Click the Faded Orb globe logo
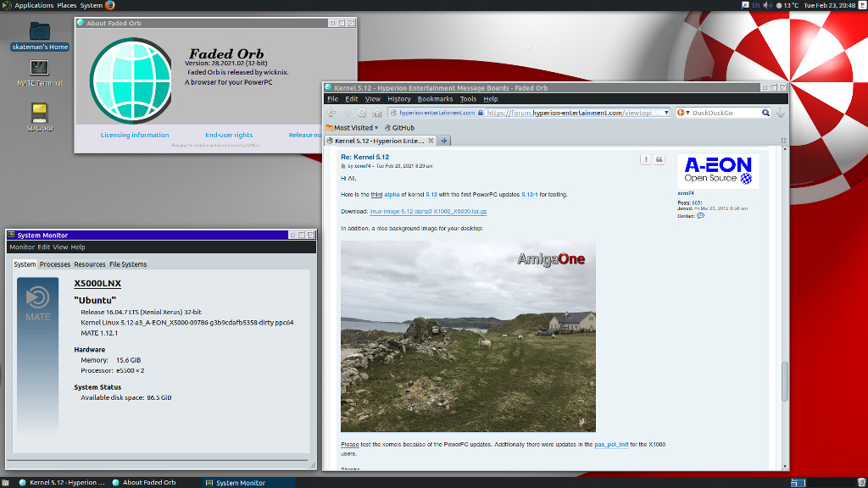 (131, 80)
